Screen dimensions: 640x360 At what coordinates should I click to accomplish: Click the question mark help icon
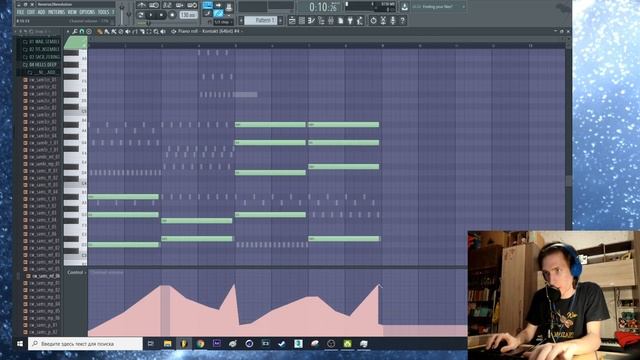coord(402,20)
